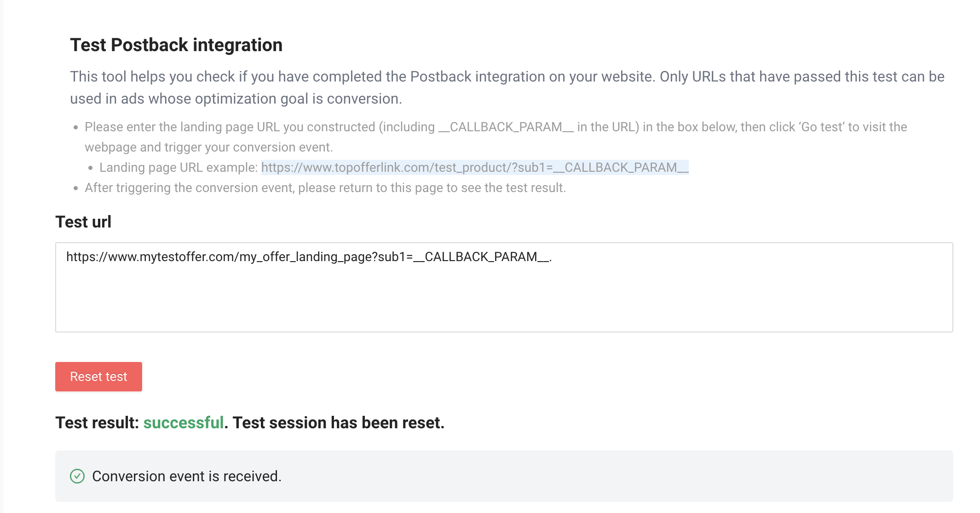Click the green checkmark icon beside Conversion event
Image resolution: width=980 pixels, height=513 pixels.
(x=77, y=476)
